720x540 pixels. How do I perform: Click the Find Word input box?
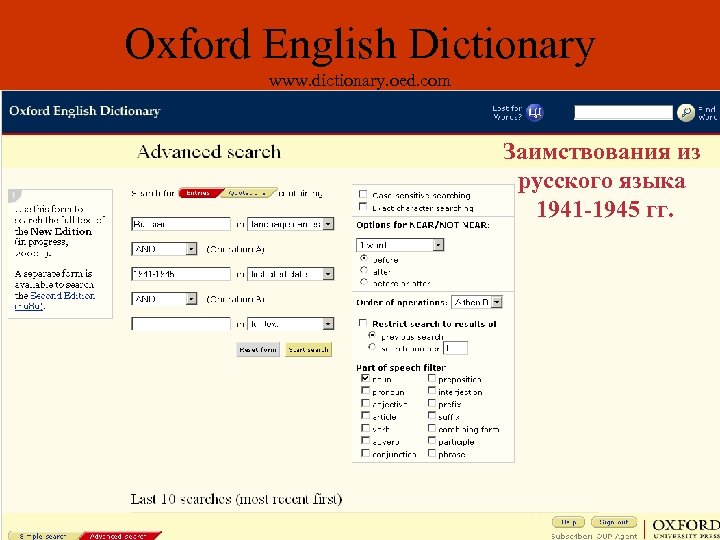pyautogui.click(x=623, y=112)
